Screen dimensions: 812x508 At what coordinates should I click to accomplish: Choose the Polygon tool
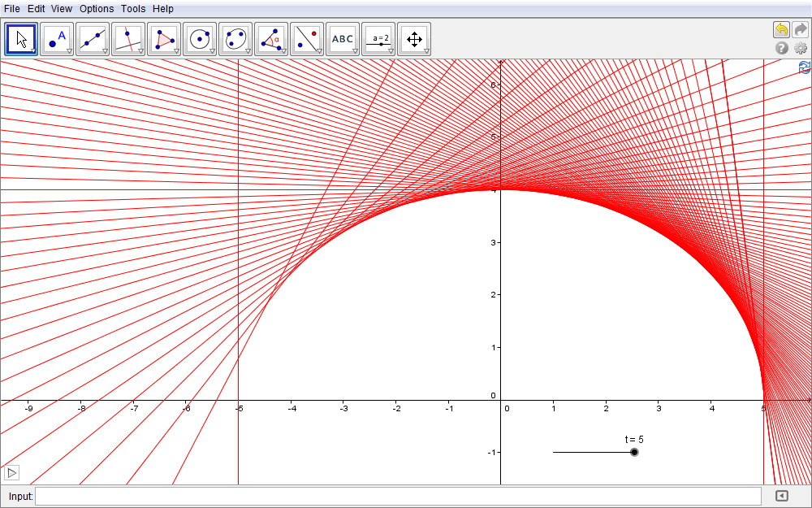(164, 38)
